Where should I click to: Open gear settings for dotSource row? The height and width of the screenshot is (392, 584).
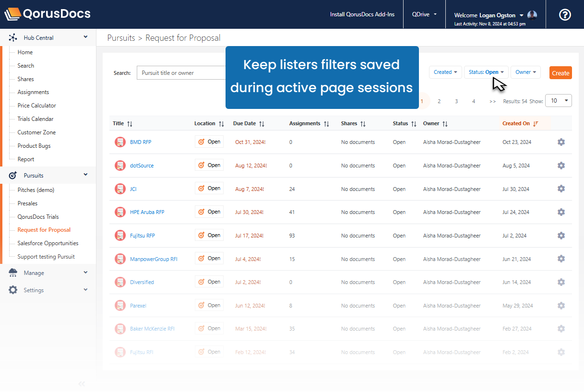tap(561, 166)
